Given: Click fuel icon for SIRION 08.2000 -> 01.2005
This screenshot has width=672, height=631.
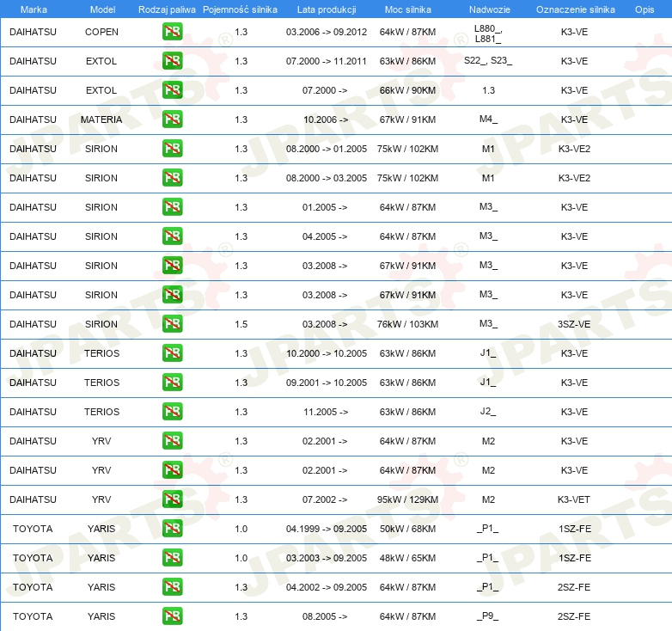Looking at the screenshot, I should point(172,149).
